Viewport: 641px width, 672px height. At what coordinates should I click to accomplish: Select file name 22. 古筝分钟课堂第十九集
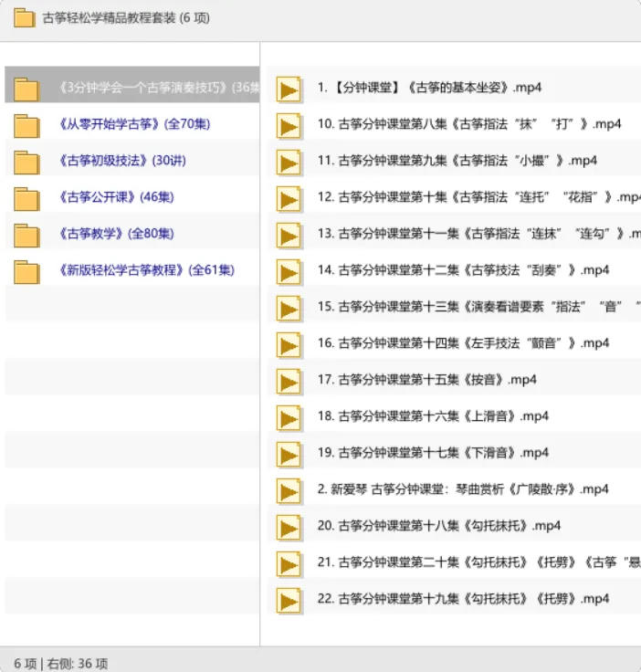pyautogui.click(x=463, y=599)
